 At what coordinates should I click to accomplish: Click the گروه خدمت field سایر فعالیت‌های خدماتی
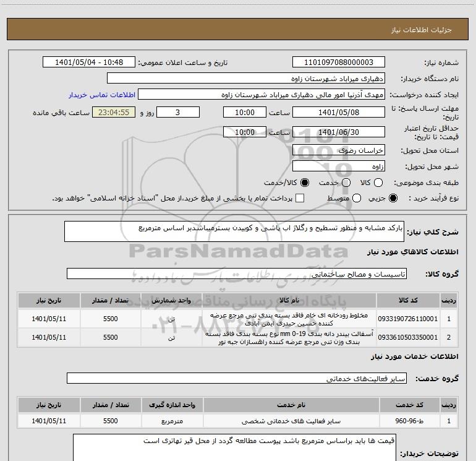237,378
